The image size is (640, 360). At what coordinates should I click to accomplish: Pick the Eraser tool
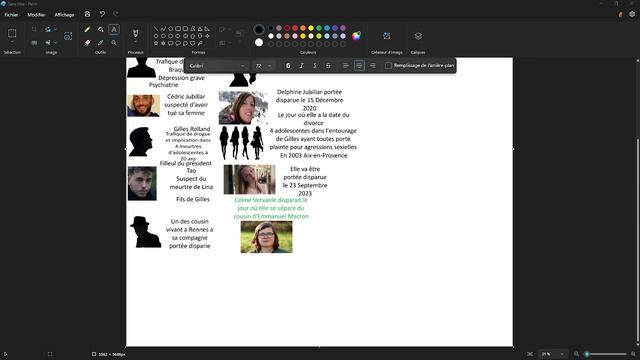(x=87, y=42)
